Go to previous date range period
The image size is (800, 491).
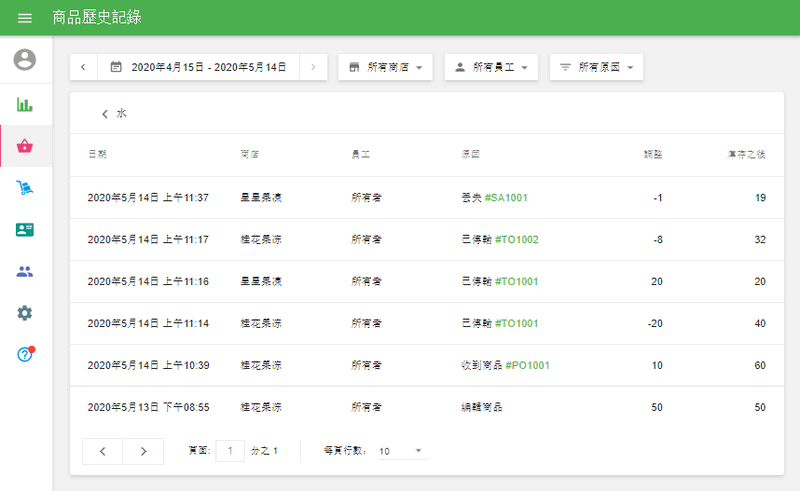point(83,67)
